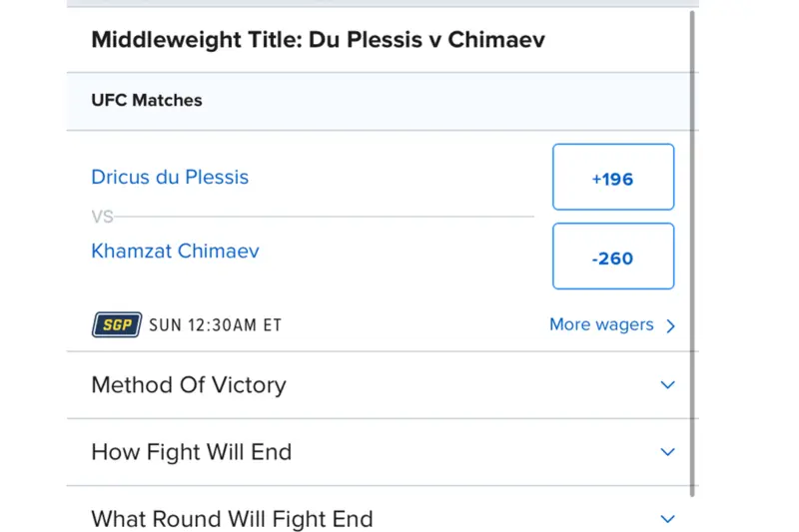This screenshot has height=532, width=799.
Task: Click the UFC Matches section header
Action: click(x=147, y=100)
